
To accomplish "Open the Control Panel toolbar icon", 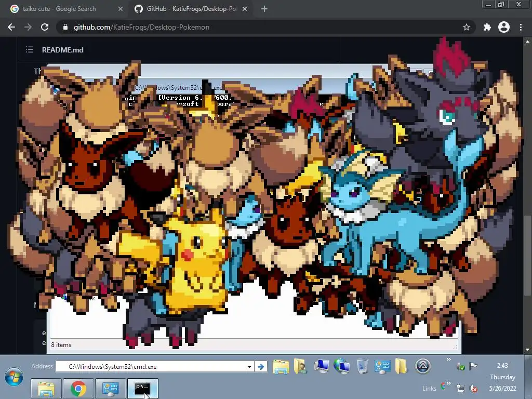I will (x=382, y=367).
